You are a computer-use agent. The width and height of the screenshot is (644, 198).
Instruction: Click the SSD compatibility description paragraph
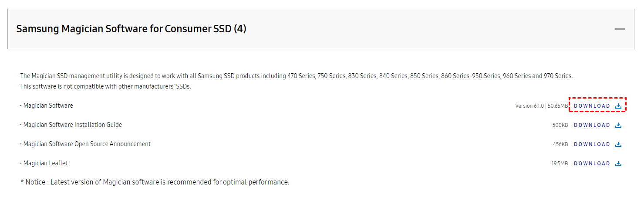tap(296, 76)
